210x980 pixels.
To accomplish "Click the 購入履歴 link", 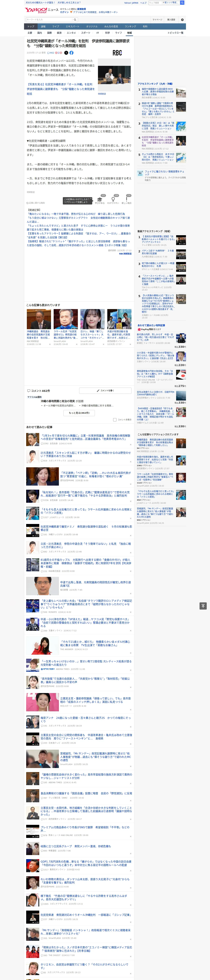I will tap(171, 20).
